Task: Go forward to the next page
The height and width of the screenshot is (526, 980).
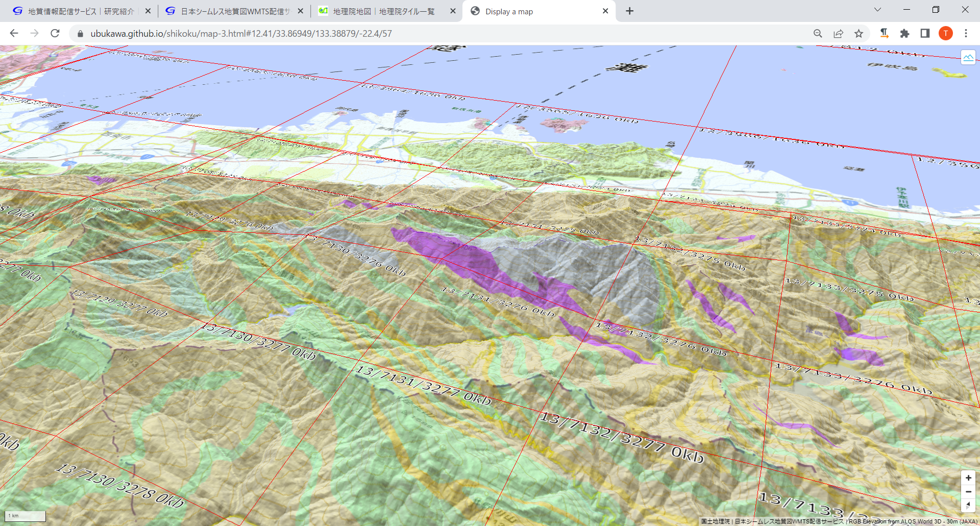Action: point(34,33)
